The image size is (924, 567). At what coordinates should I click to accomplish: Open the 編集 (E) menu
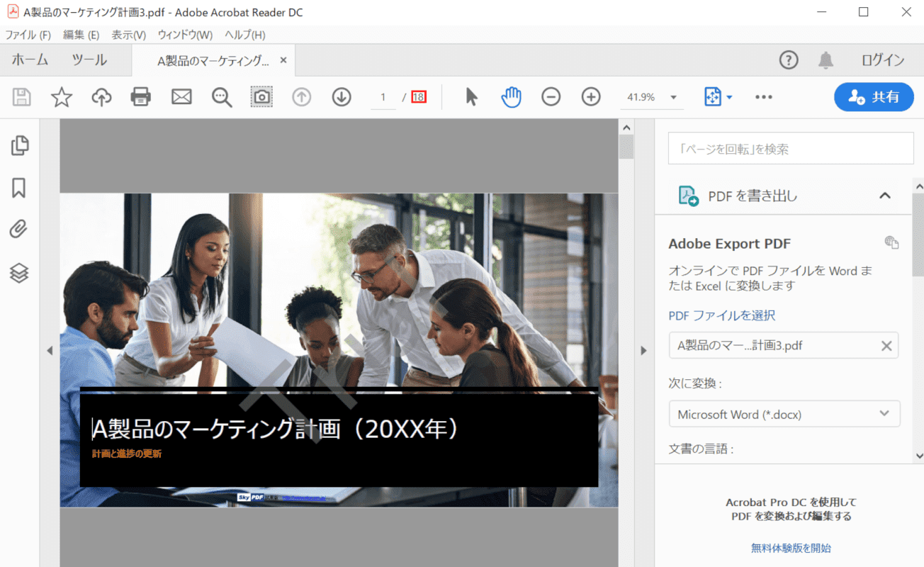coord(81,35)
